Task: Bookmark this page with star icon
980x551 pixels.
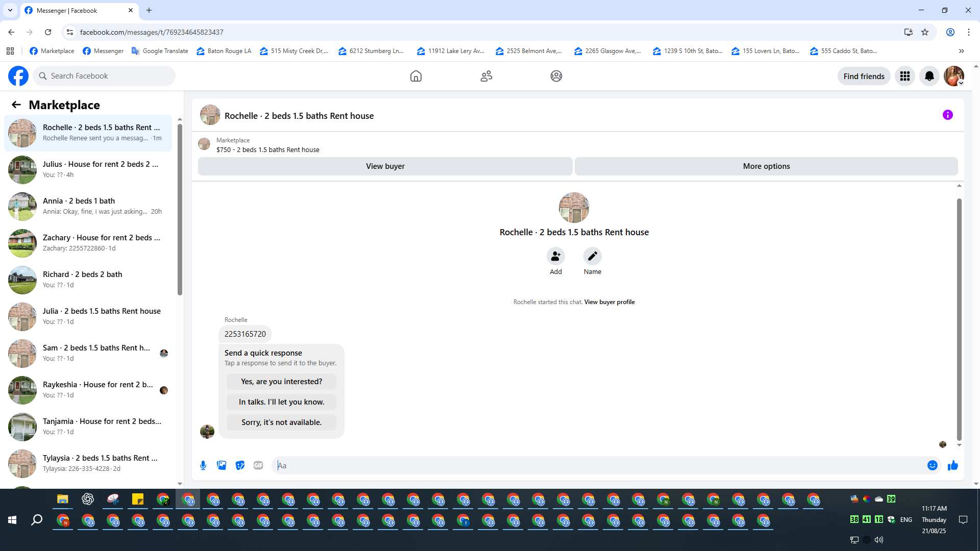Action: 924,32
